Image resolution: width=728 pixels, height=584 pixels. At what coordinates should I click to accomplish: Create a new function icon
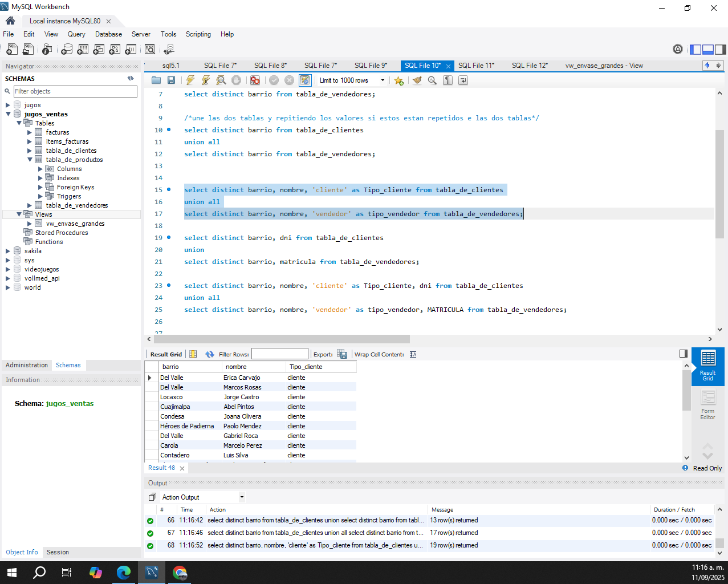131,50
